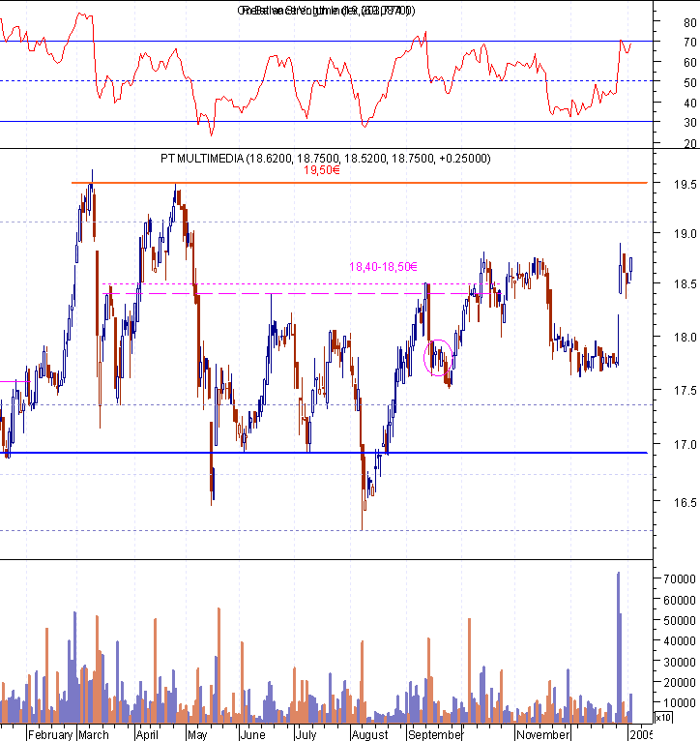Click the June label on the time axis
700x741 pixels.
252,735
